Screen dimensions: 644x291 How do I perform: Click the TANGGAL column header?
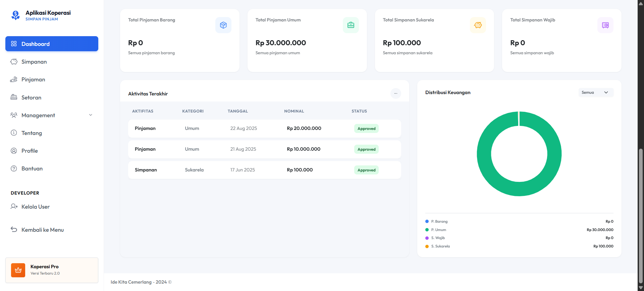238,111
